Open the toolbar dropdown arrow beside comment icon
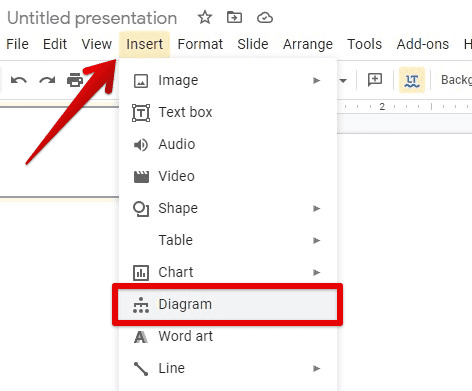 pyautogui.click(x=343, y=80)
